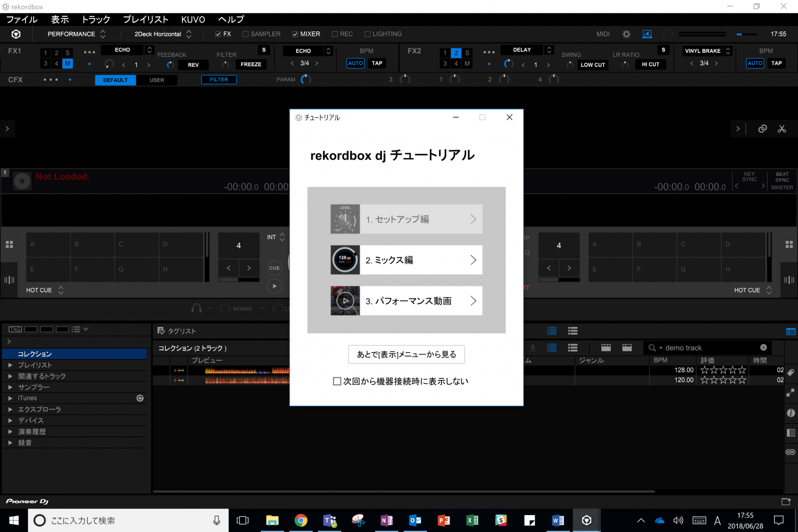Open Word from the taskbar
This screenshot has height=532, width=798.
[x=558, y=521]
